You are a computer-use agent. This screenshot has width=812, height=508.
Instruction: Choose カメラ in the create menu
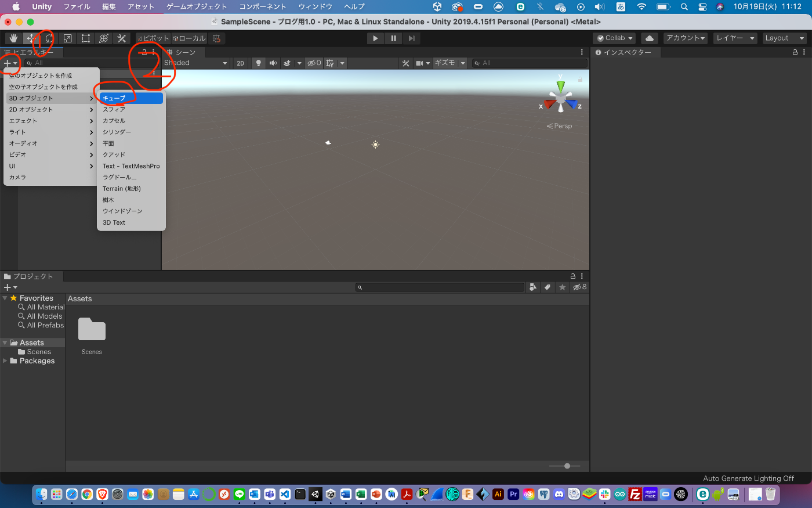(51, 177)
